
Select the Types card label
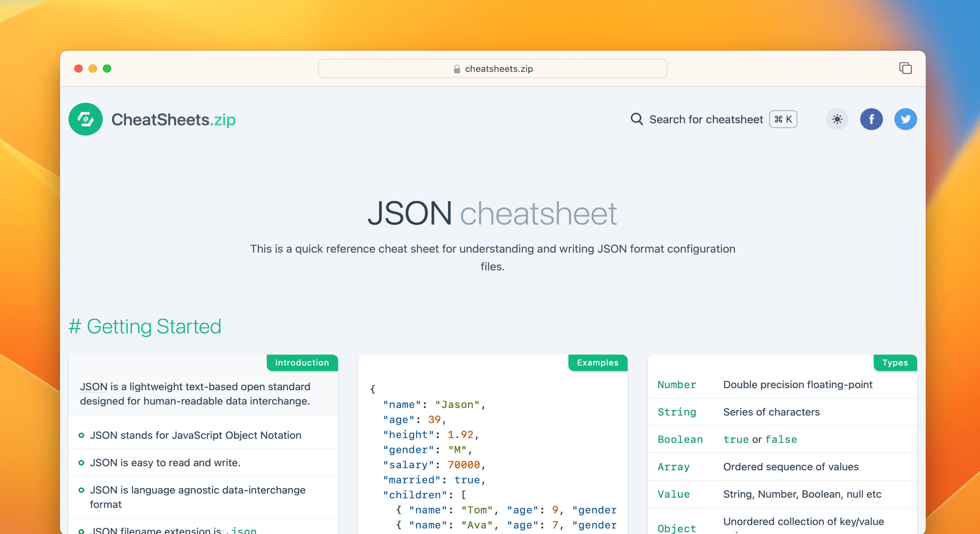click(895, 363)
